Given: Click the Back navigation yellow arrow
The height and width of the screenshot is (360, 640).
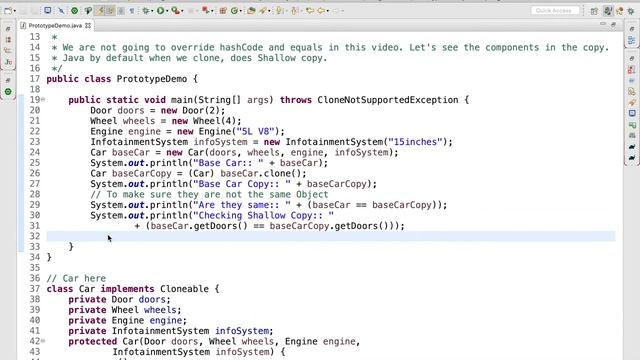Looking at the screenshot, I should [x=321, y=11].
